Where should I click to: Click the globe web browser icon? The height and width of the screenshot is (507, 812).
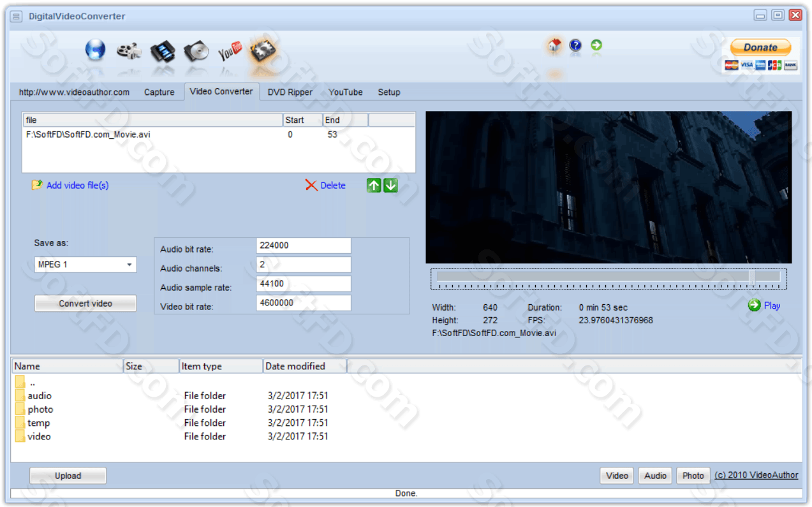[x=96, y=50]
